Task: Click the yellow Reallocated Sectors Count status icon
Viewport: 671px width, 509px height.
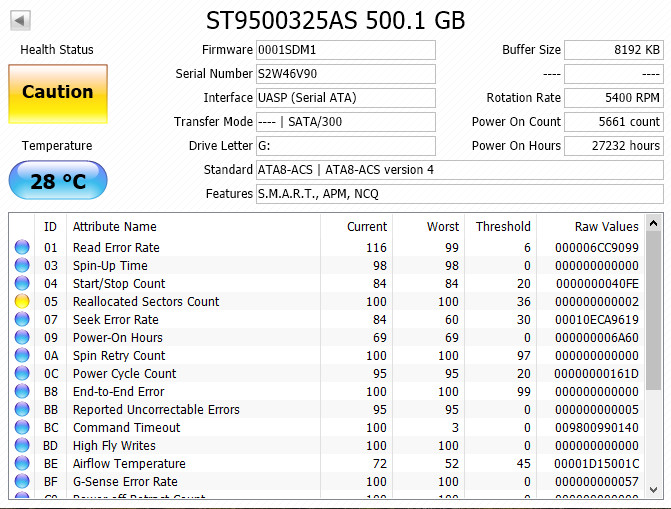Action: point(22,302)
